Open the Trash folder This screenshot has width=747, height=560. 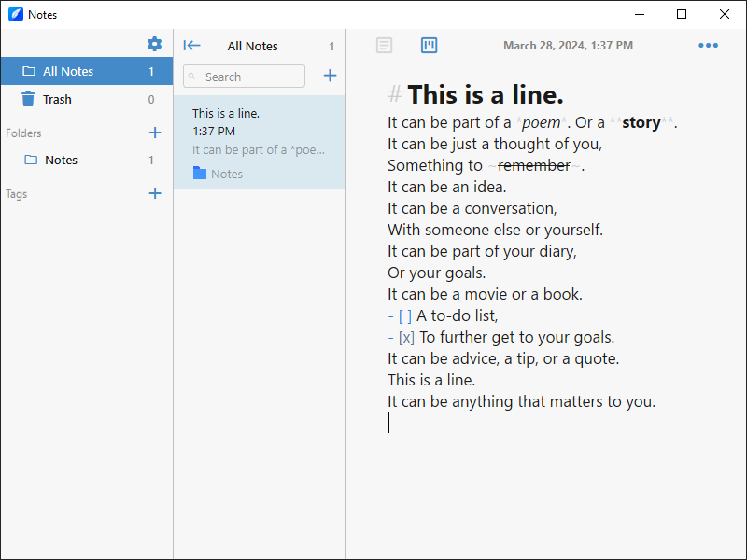click(x=86, y=100)
